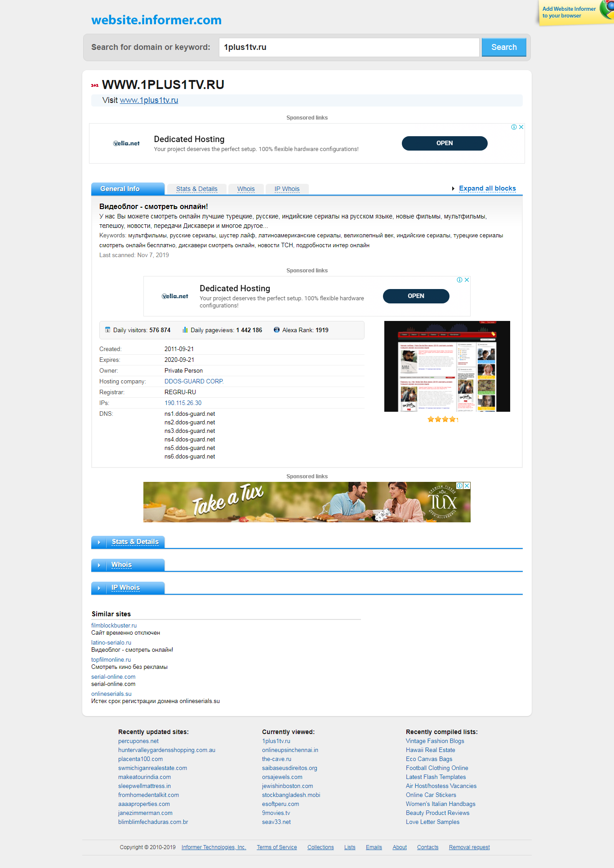Click Add Website Informer to your browser
614x868 pixels.
(x=569, y=12)
